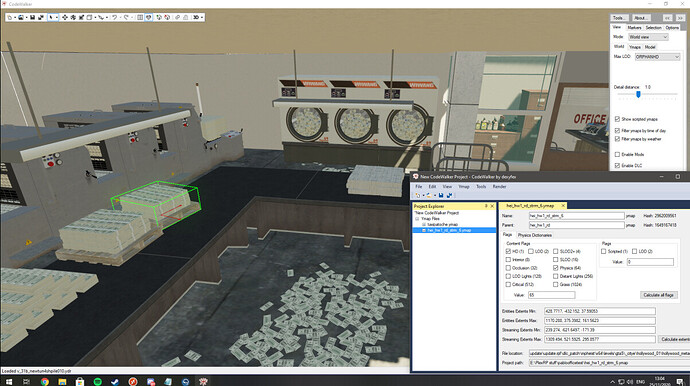This screenshot has width=690, height=386.
Task: Click the Rotate widget toolbar icon
Action: tap(73, 18)
